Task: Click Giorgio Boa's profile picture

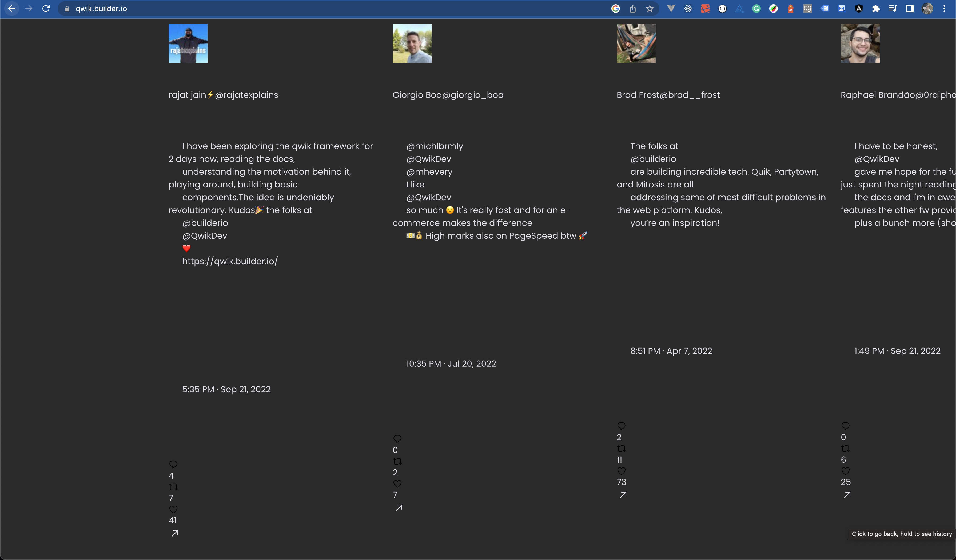Action: pyautogui.click(x=412, y=44)
